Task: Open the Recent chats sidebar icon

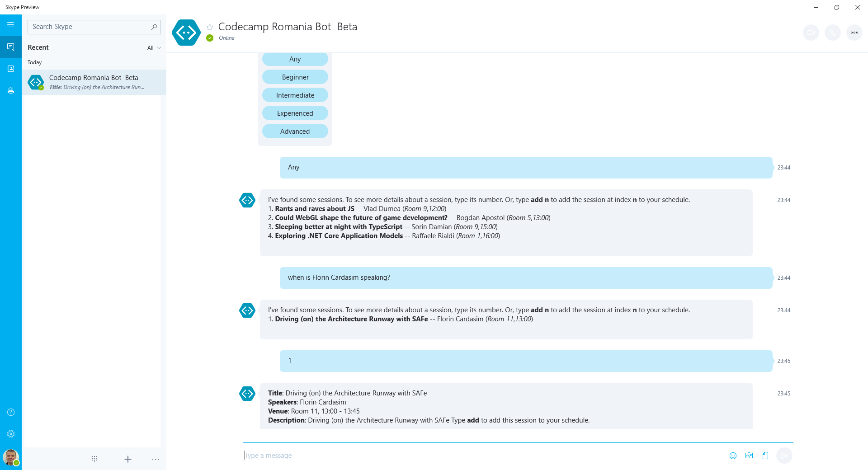Action: [x=11, y=47]
